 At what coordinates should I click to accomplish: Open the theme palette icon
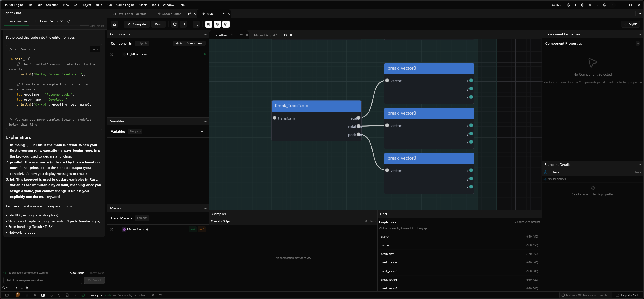pyautogui.click(x=568, y=5)
